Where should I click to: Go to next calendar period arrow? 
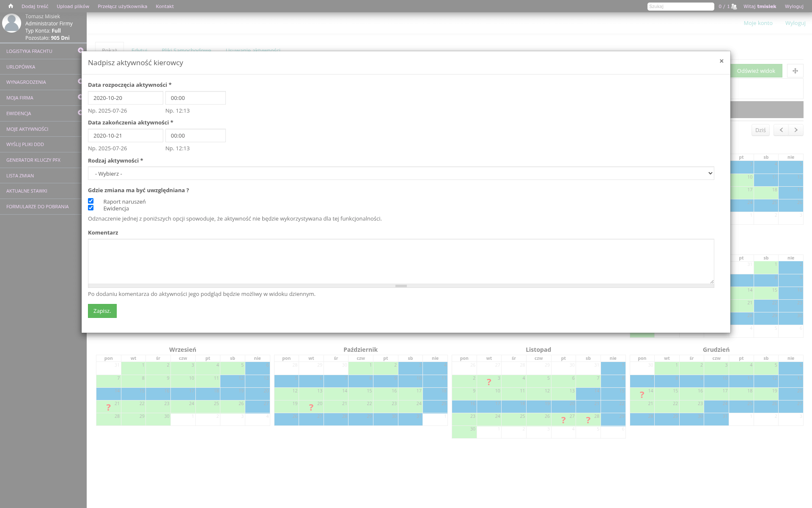point(796,130)
